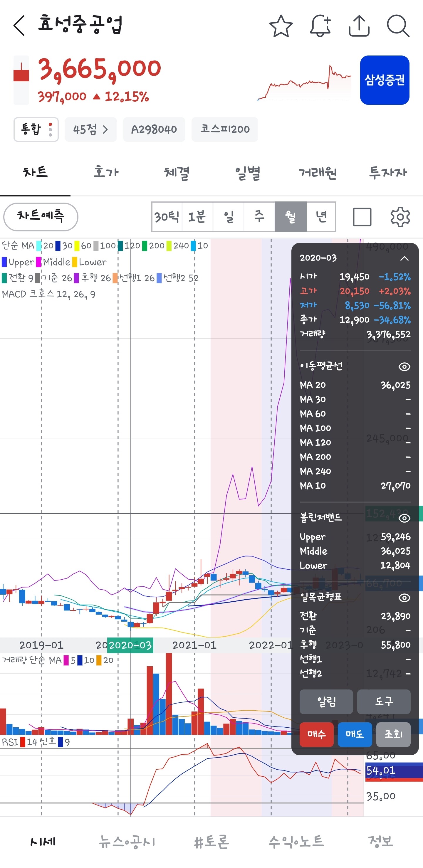423x868 pixels.
Task: Switch to the 체결 tab
Action: [176, 172]
